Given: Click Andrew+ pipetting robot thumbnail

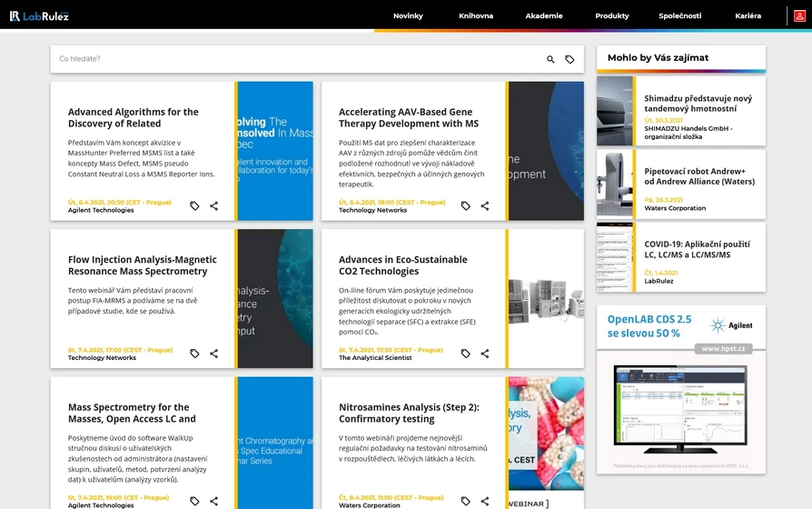Looking at the screenshot, I should pyautogui.click(x=614, y=184).
